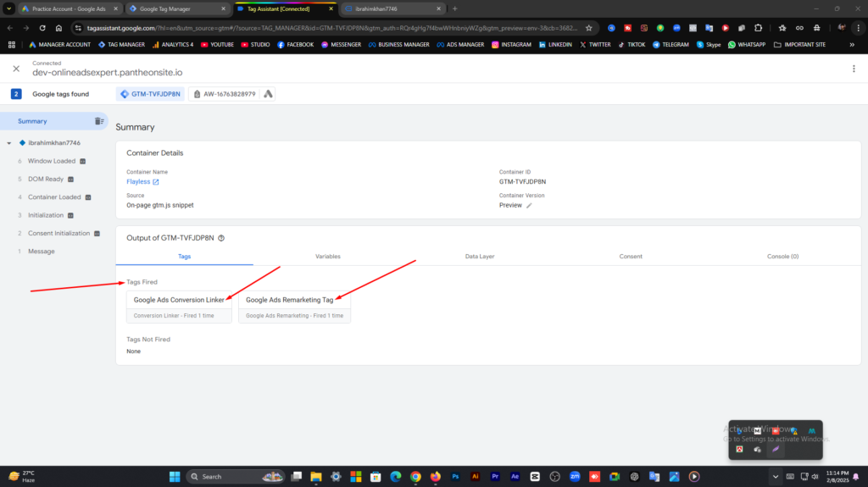Open the IMPORTANT SITE bookmarks folder

799,44
